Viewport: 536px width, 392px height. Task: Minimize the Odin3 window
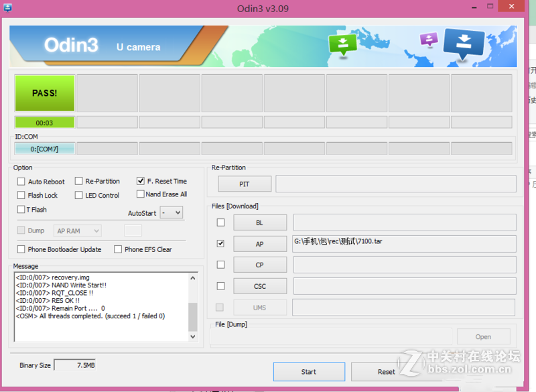point(474,7)
